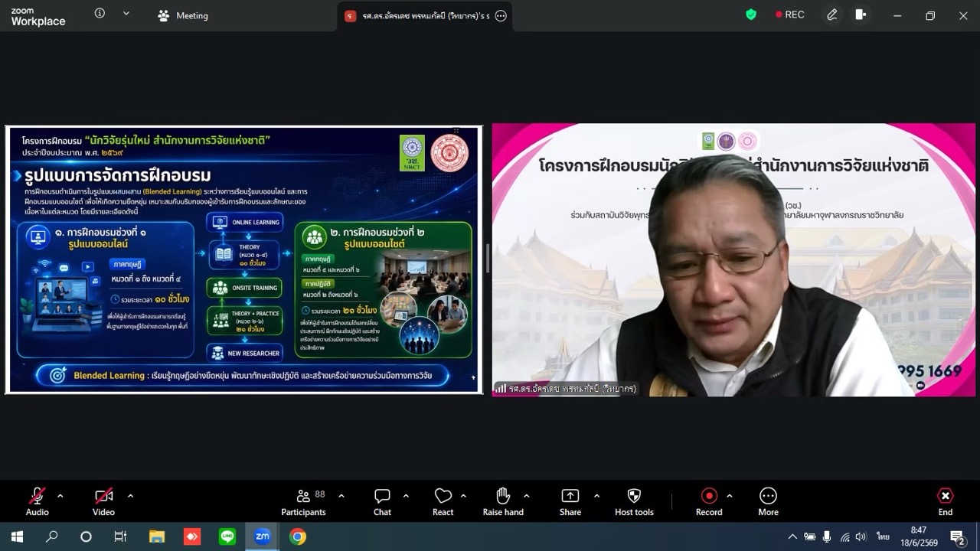
Task: Unmute the microphone with the Audio button
Action: point(37,501)
